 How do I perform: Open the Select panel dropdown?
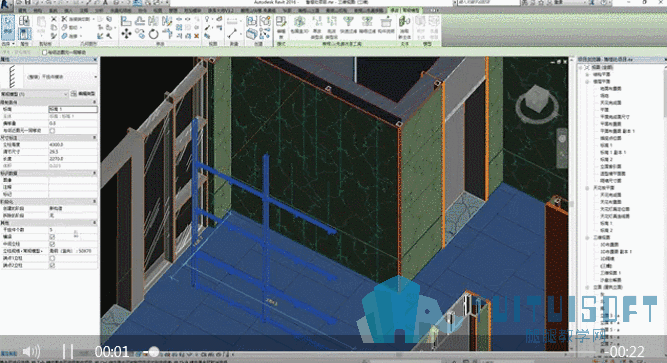[8, 43]
